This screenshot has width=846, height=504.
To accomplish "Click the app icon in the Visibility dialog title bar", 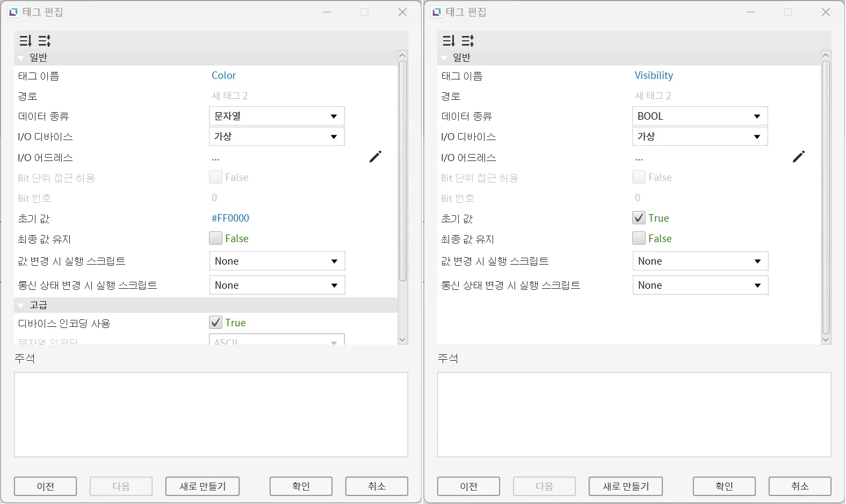I will (x=437, y=12).
